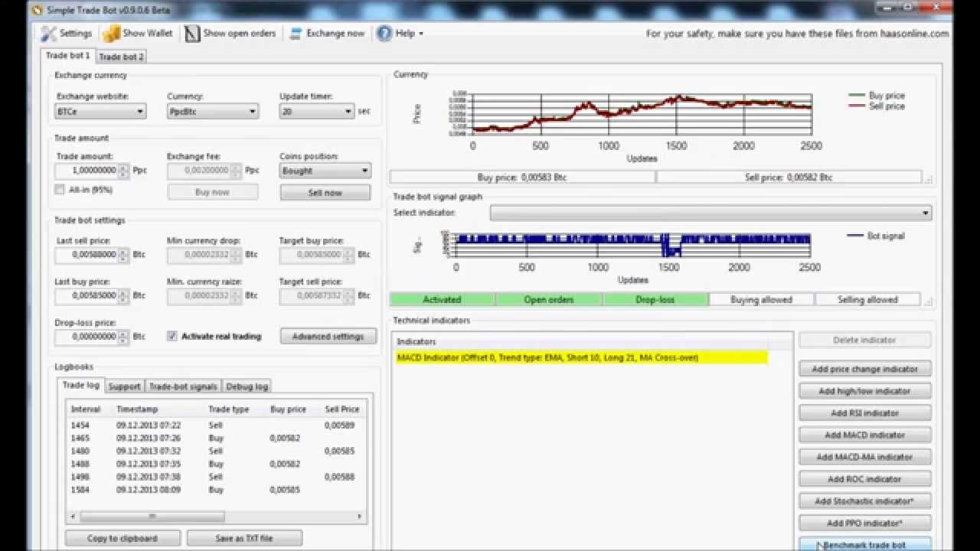This screenshot has height=551, width=980.
Task: Select the Debug log tab
Action: [247, 386]
